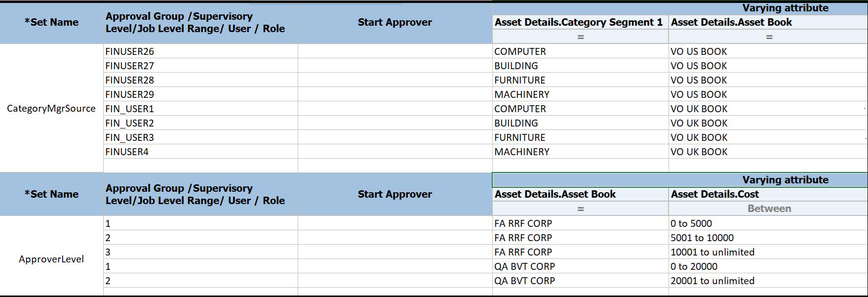Select the Asset Details.Category Segment 1 header
This screenshot has height=297, width=868.
580,22
